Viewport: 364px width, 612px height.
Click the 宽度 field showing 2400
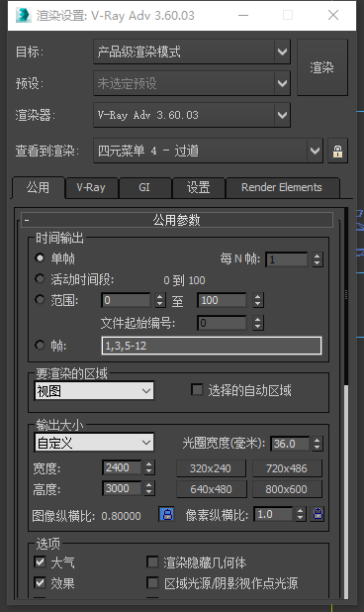coord(123,467)
